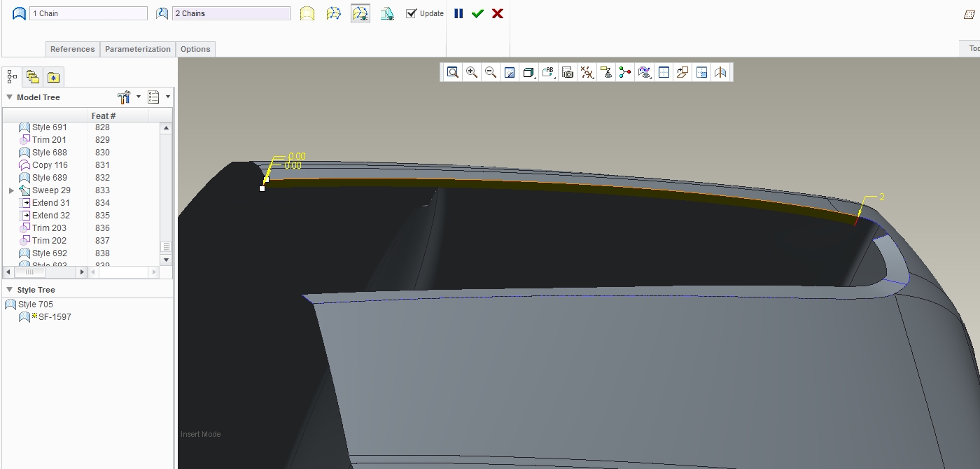Open the datum display filters icon
Image resolution: width=980 pixels, height=469 pixels.
coord(587,72)
